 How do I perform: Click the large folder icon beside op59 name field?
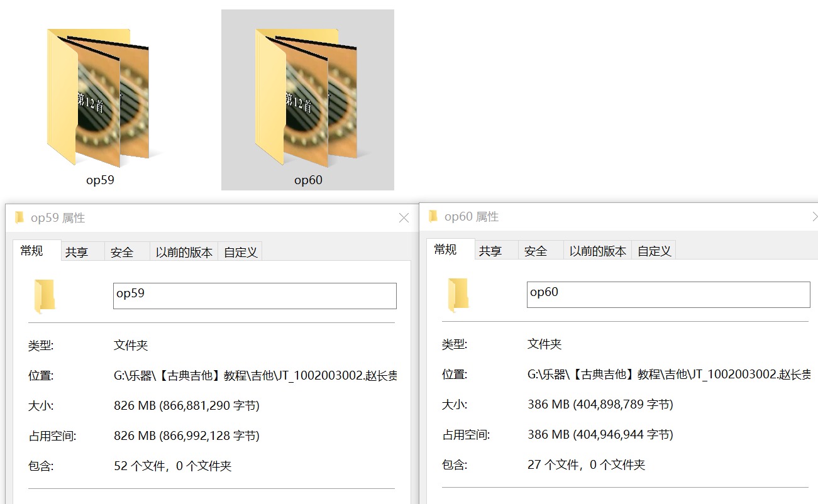45,297
